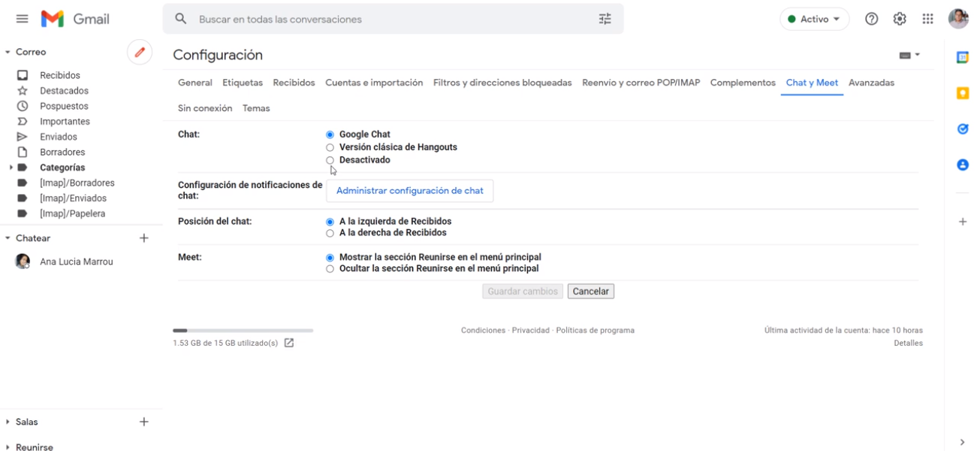Screen dimensions: 980x451
Task: Open Reenvío y correo POP/IMAP tab
Action: pyautogui.click(x=641, y=83)
